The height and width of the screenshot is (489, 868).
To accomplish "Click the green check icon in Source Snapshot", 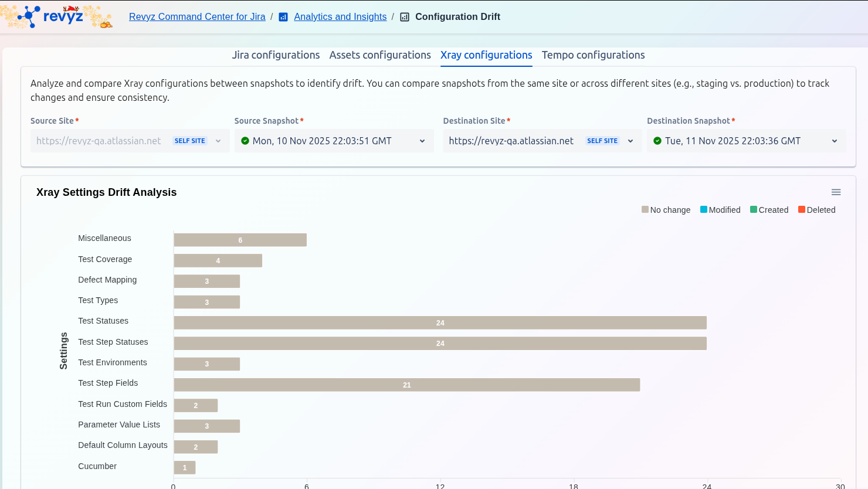I will [245, 141].
